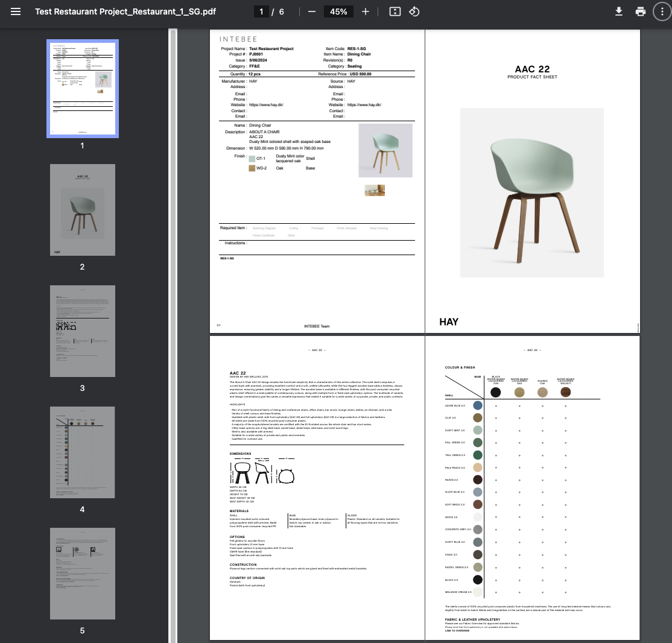Click the 'COUNTRY OF ORIGIN' heading
This screenshot has width=672, height=643.
[x=247, y=578]
